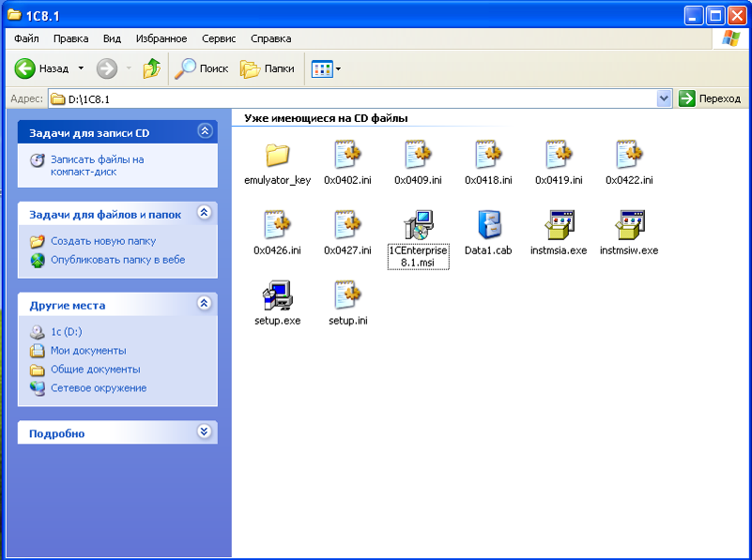Collapse Задачи для файлов и папок panel
Screen dimensions: 752x560
click(205, 212)
